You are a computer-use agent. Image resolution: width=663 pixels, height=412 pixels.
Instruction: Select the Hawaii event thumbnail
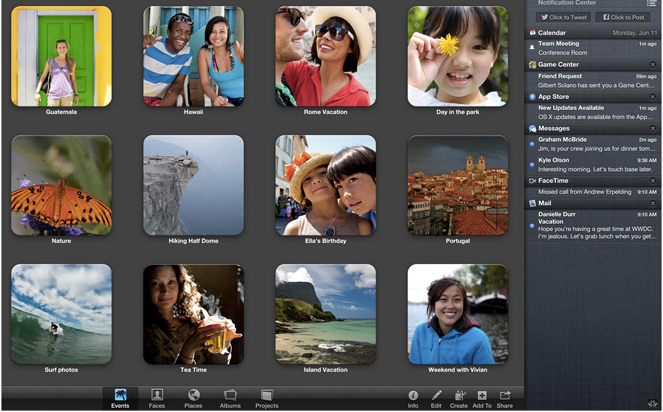click(193, 56)
